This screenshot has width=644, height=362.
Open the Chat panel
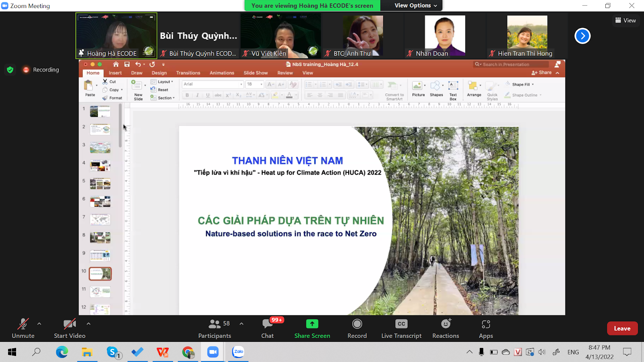[267, 329]
